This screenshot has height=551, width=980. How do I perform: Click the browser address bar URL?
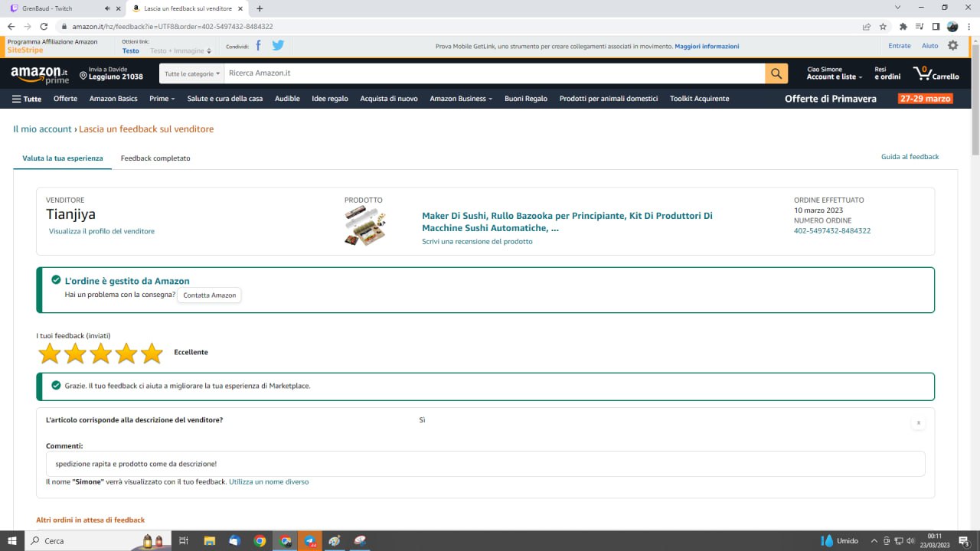tap(172, 26)
